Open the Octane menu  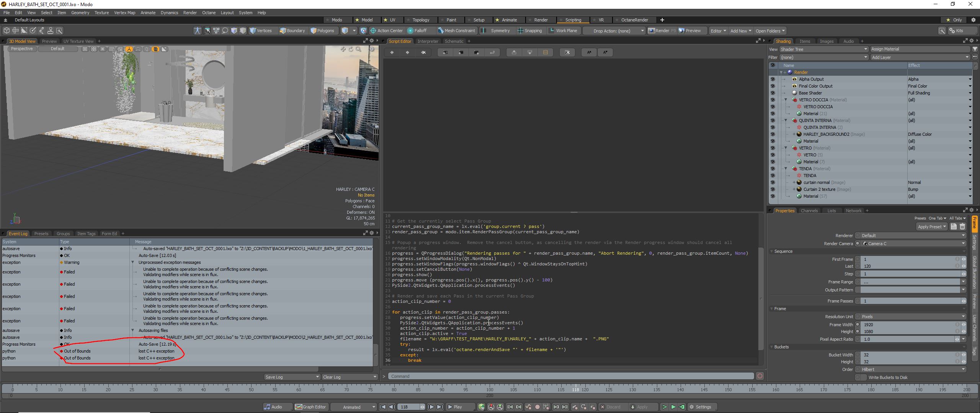pyautogui.click(x=209, y=13)
